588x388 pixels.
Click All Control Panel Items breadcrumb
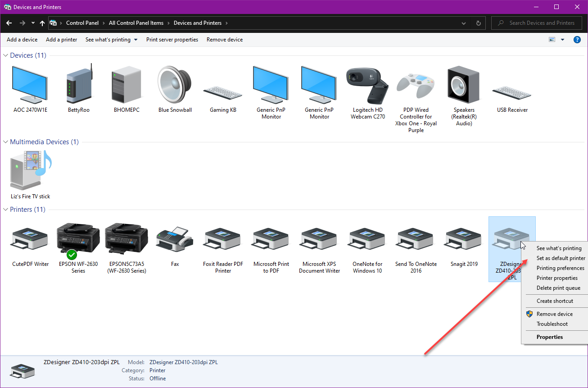136,23
